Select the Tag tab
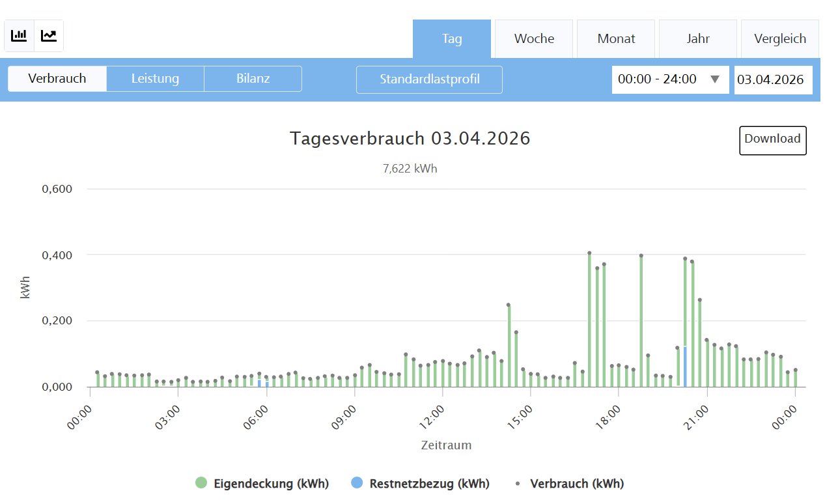Viewport: 825px width, 504px height. click(452, 39)
